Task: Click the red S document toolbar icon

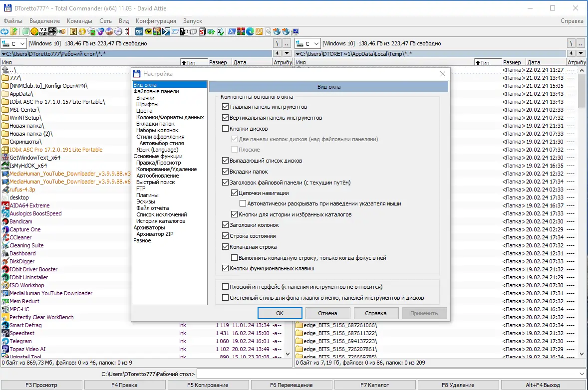Action: tap(202, 31)
